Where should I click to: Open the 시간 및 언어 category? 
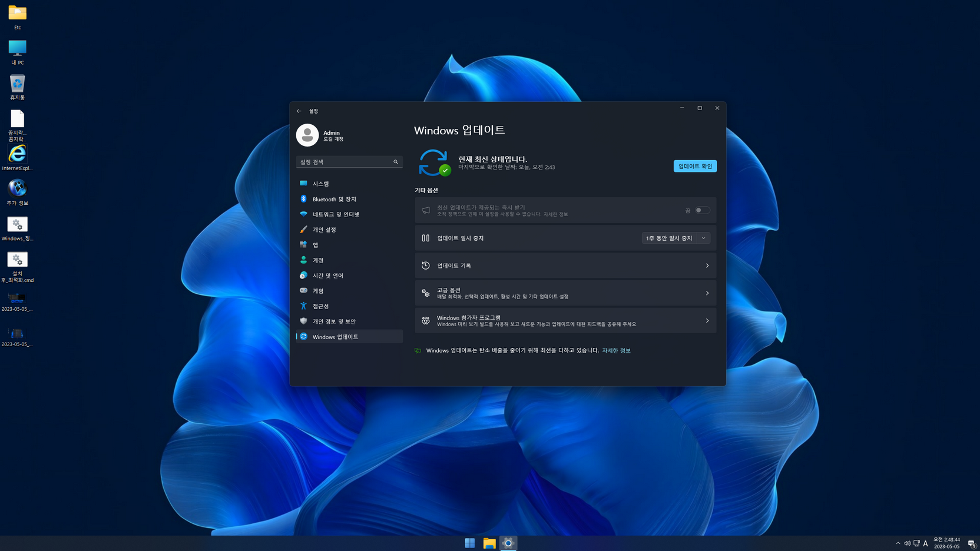click(x=349, y=275)
